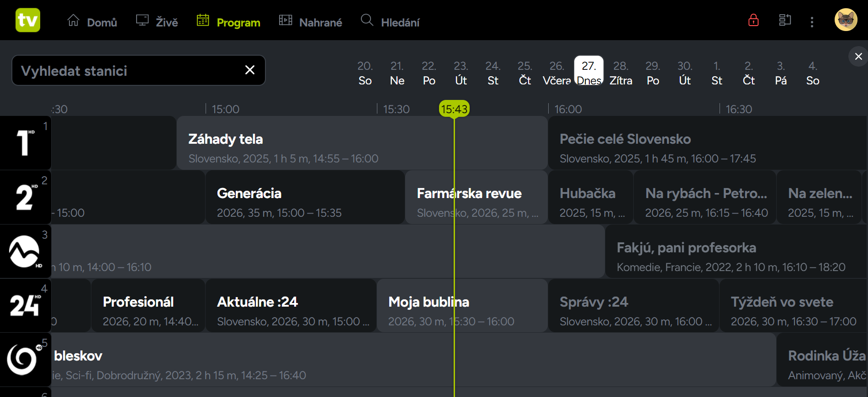This screenshot has width=868, height=397.
Task: Open the three-dot more options menu
Action: pos(812,22)
